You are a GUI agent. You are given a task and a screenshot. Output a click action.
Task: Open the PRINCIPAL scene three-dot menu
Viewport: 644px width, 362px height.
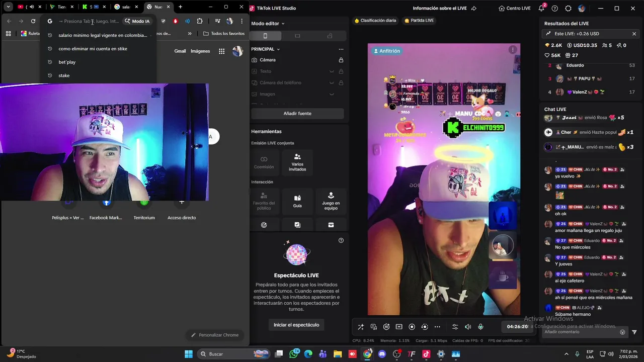tap(341, 49)
